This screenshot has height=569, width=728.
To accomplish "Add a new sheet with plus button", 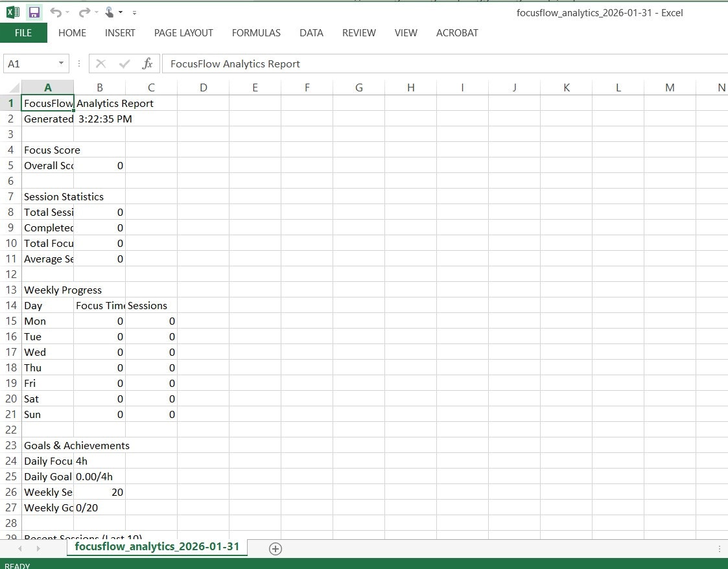I will 276,548.
